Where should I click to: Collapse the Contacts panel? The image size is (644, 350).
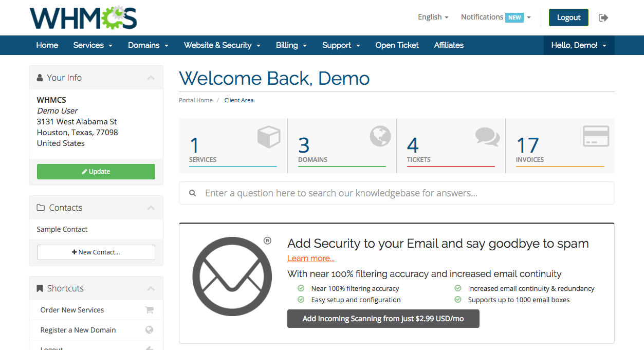151,208
